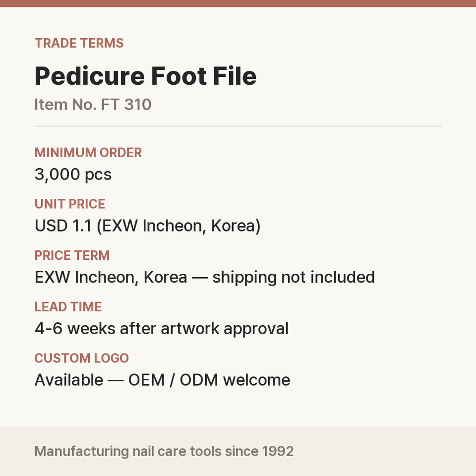Click the top terracotta accent bar
The image size is (476, 476).
coord(238,3)
